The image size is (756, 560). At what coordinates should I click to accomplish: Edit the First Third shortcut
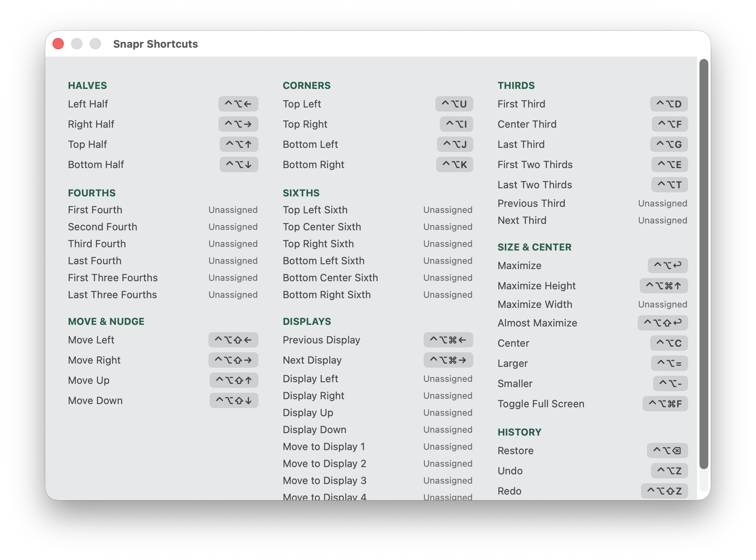click(669, 104)
